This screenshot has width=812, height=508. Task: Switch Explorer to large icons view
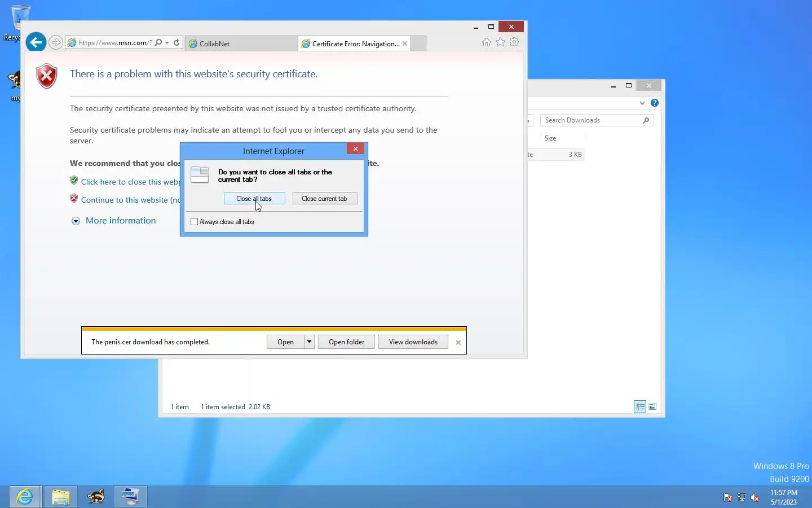pyautogui.click(x=652, y=406)
